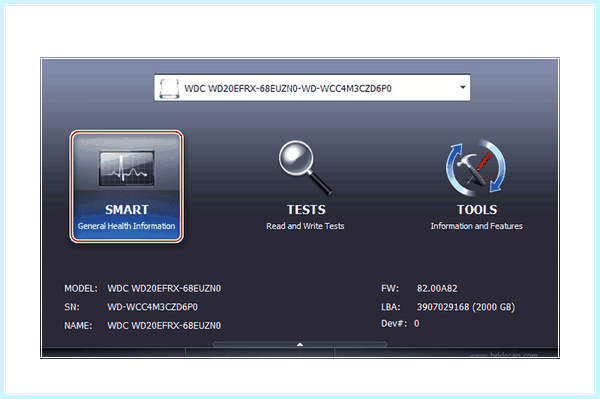Click the 'Information and Features' label
Viewport: 600px width, 399px height.
(x=476, y=226)
